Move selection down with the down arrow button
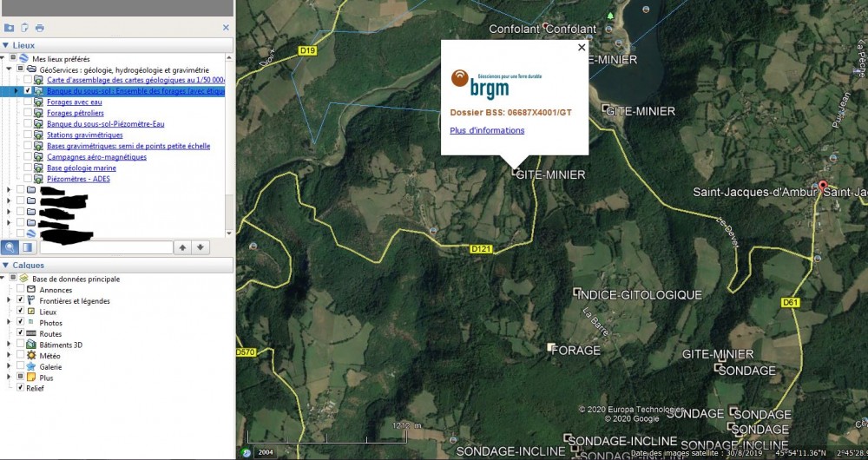868x460 pixels. pyautogui.click(x=201, y=247)
